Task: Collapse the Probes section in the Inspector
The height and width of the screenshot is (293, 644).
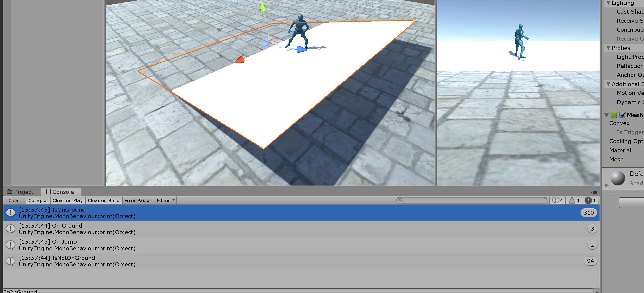Action: point(608,48)
